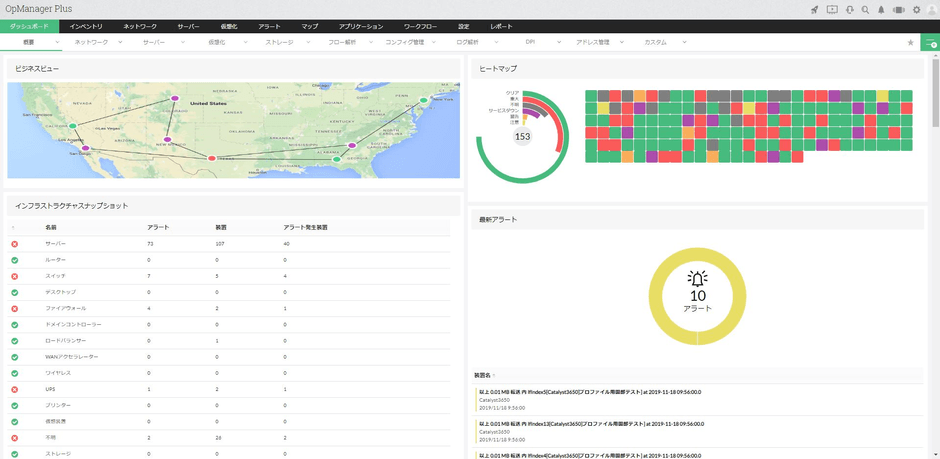Open the レポート main menu tab
Screen dimensions: 940x459
(x=502, y=26)
